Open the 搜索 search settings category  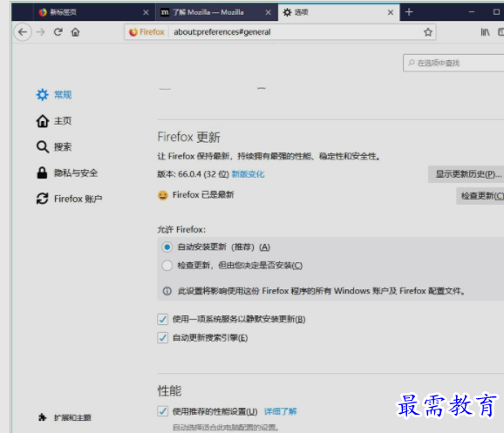point(54,146)
